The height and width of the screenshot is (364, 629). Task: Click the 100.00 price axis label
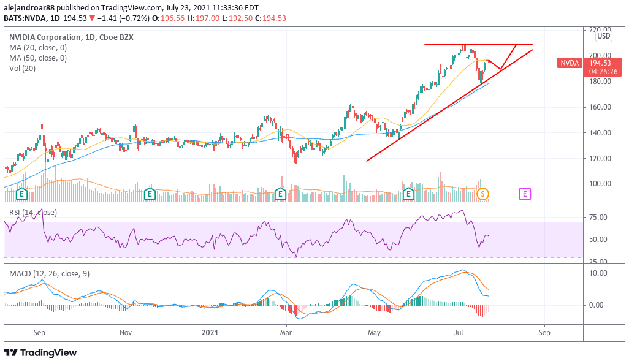tap(600, 184)
